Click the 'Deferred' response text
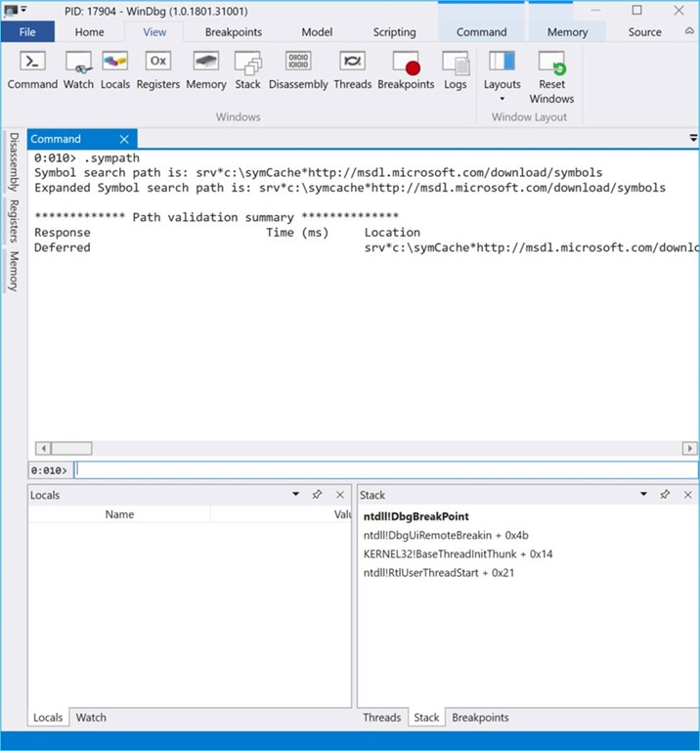Image resolution: width=700 pixels, height=751 pixels. coord(63,247)
